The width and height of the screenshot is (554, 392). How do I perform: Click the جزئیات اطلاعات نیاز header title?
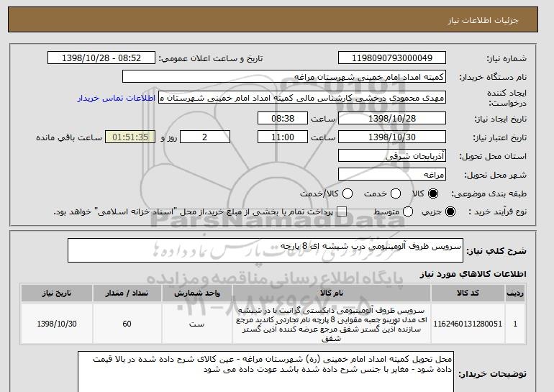pos(483,20)
